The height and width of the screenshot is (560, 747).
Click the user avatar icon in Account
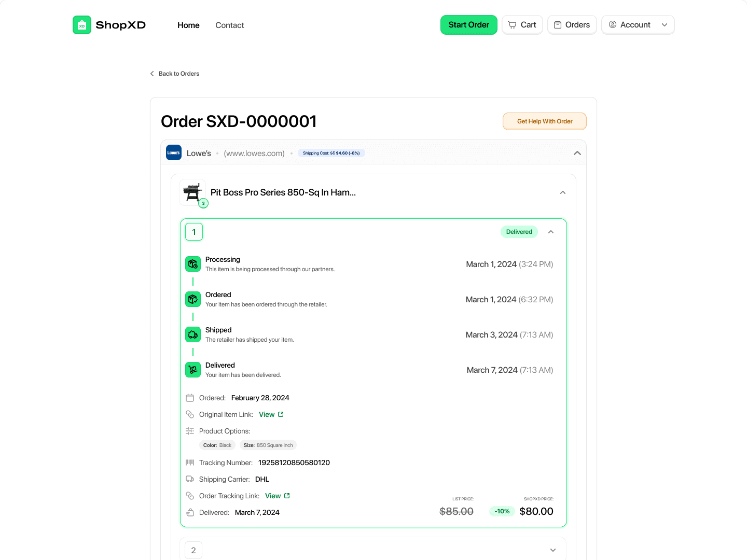coord(613,24)
